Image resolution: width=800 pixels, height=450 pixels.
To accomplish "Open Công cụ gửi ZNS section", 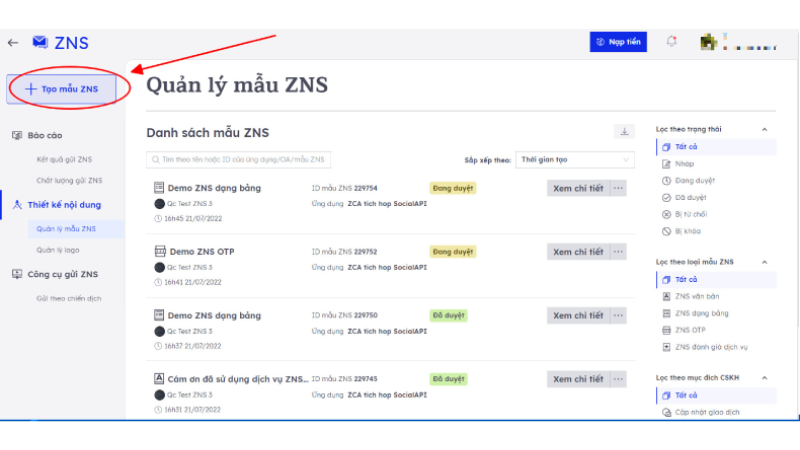I will point(62,274).
